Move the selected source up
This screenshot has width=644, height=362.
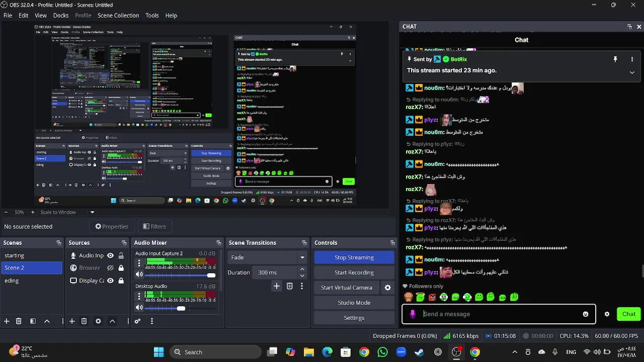tap(112, 321)
